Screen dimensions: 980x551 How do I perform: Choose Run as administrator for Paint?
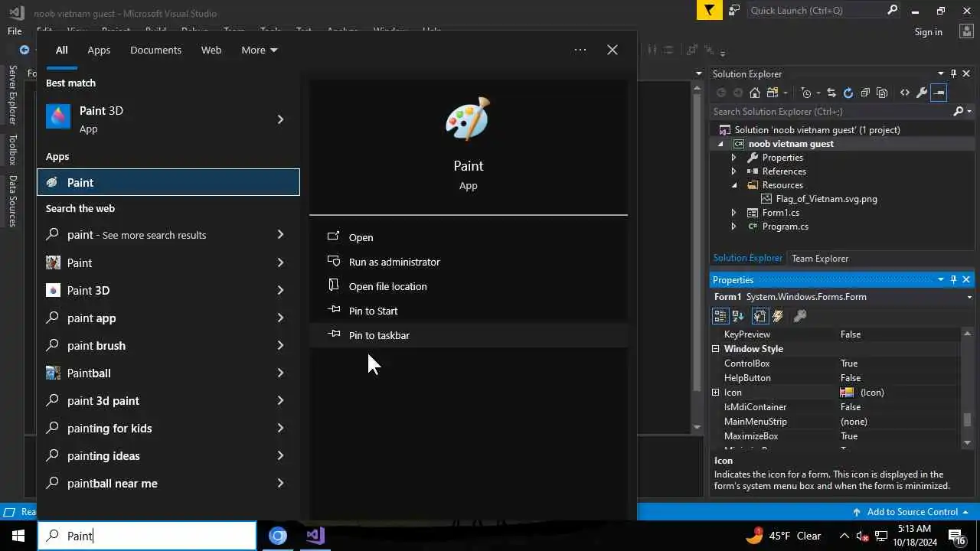click(x=468, y=262)
